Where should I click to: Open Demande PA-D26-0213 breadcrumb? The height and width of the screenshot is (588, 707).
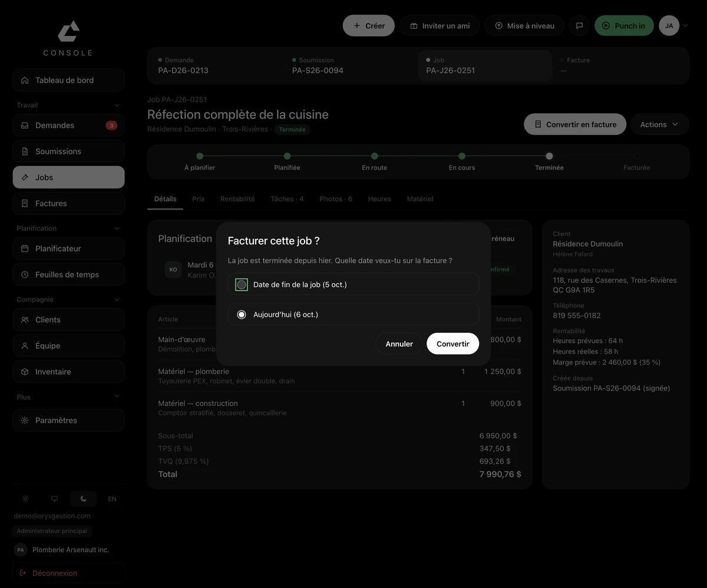[x=217, y=65]
